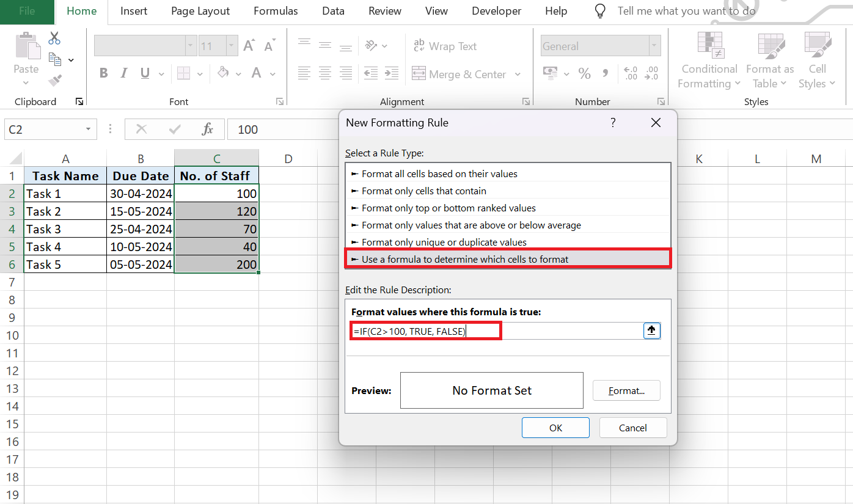Switch to the Insert tab
This screenshot has width=853, height=504.
coord(133,11)
